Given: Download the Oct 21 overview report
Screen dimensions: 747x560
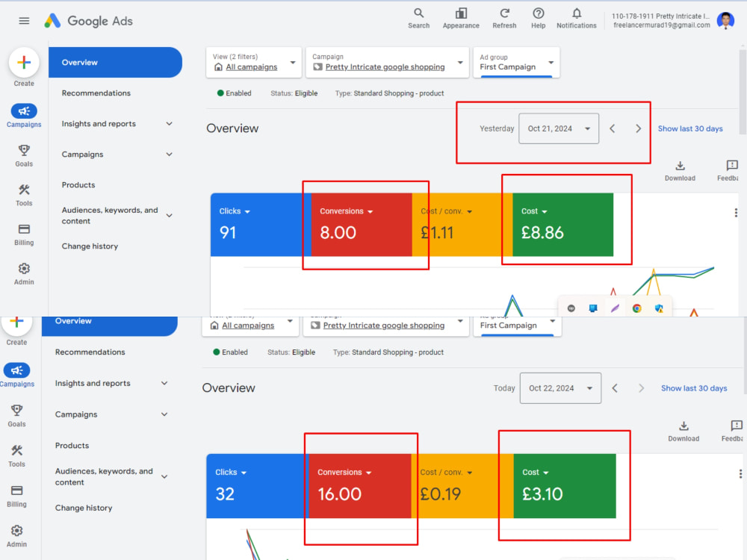Looking at the screenshot, I should (680, 171).
